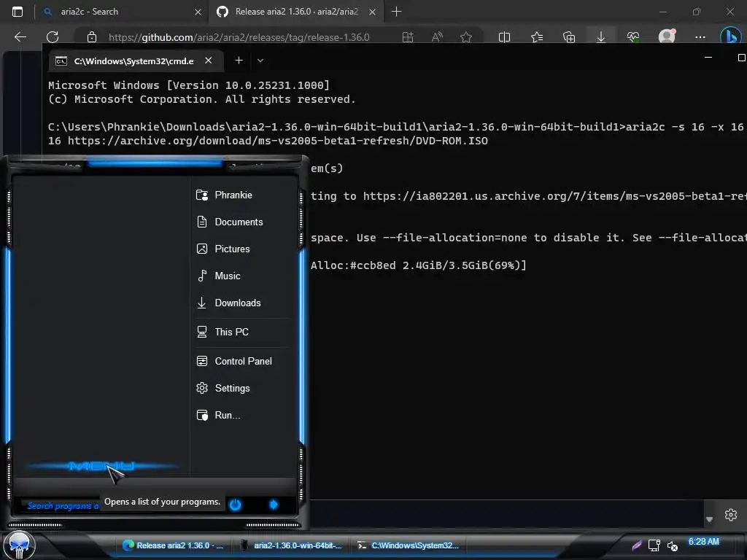Open the Favorites list
This screenshot has width=747, height=560.
pyautogui.click(x=537, y=37)
